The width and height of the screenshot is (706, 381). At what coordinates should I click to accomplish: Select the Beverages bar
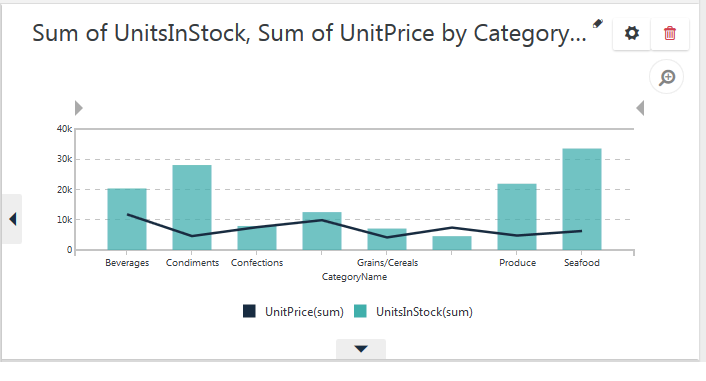tap(127, 219)
